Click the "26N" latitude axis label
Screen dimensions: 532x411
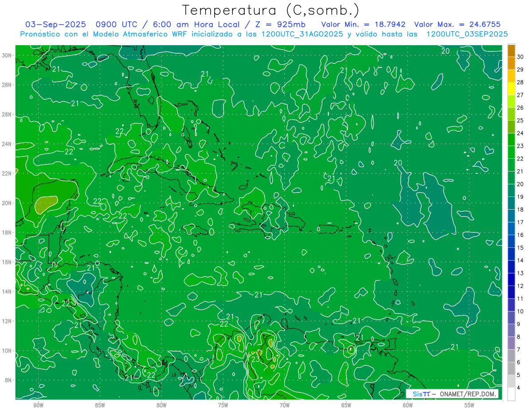pos(7,114)
